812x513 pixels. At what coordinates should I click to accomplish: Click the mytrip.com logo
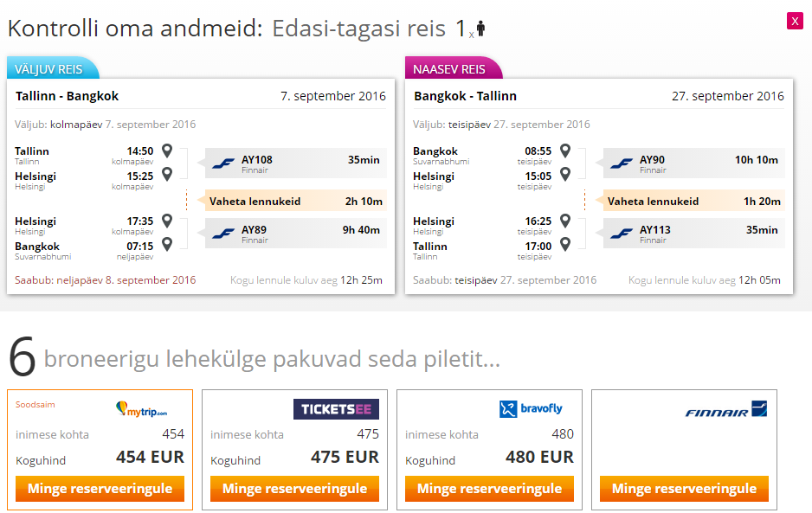point(141,409)
